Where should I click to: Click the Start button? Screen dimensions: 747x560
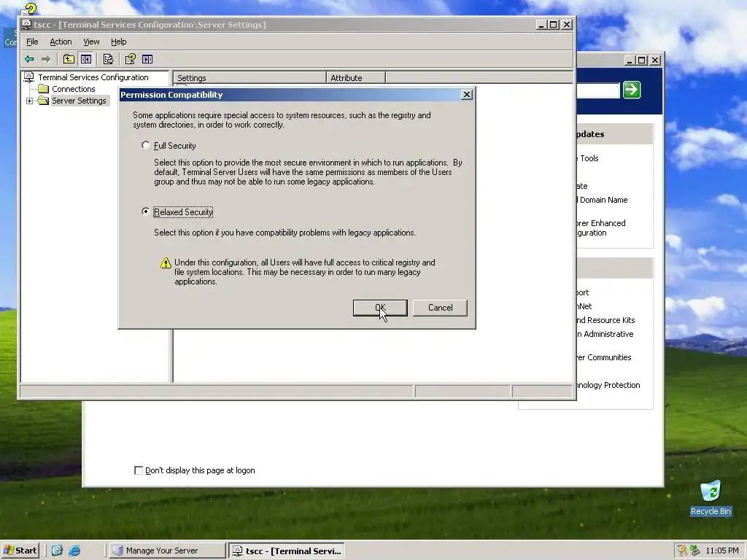coord(20,551)
